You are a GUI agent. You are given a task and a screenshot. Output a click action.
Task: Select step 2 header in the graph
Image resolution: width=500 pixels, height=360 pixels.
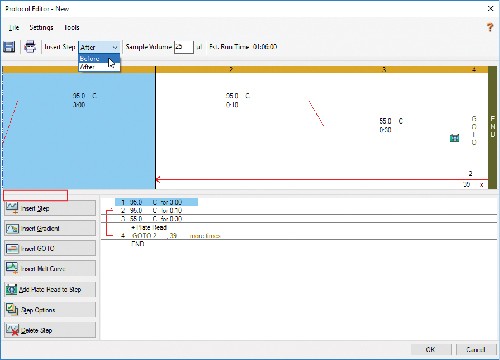tap(231, 69)
